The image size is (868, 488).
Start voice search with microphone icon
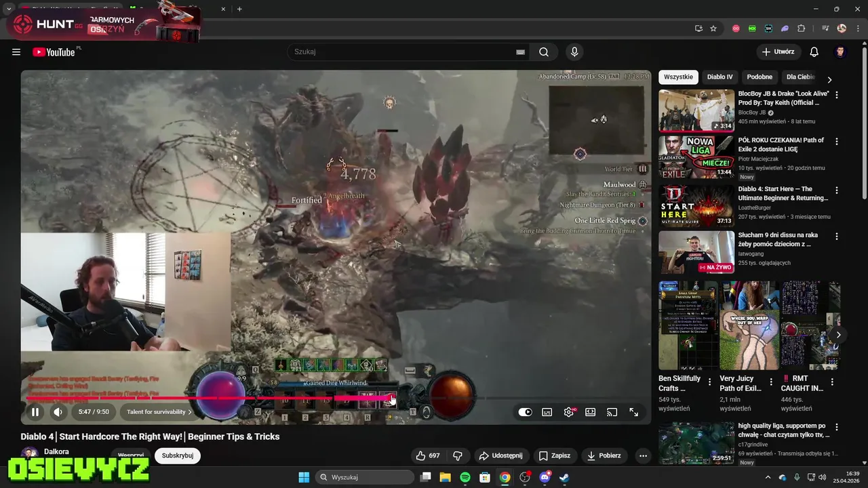[574, 52]
